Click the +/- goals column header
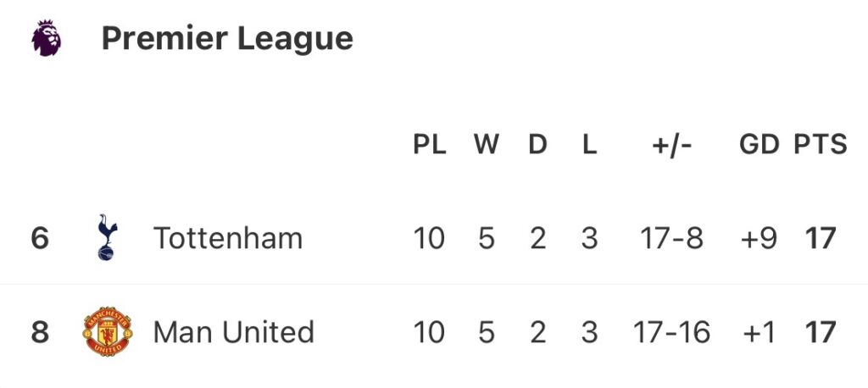The height and width of the screenshot is (388, 868). click(x=671, y=145)
